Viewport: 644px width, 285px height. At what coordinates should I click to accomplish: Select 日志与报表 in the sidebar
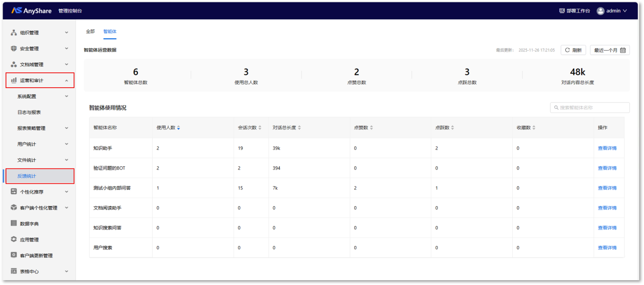point(29,113)
